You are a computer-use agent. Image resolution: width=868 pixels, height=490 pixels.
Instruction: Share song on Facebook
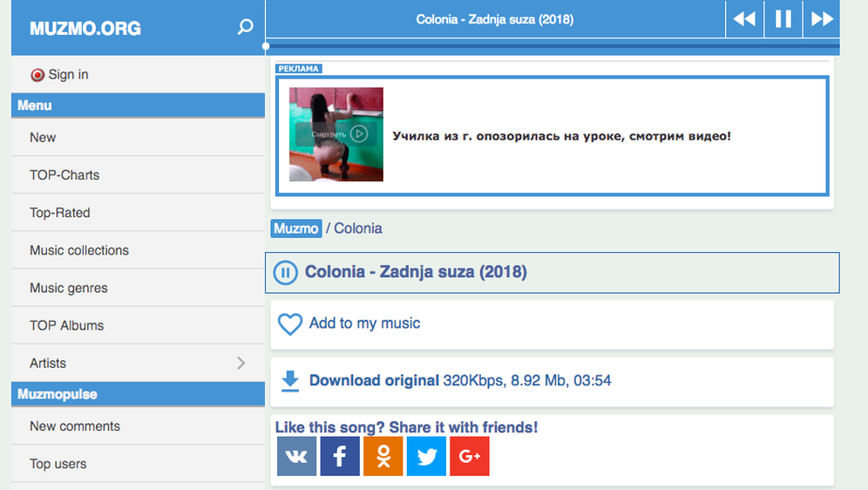coord(340,456)
